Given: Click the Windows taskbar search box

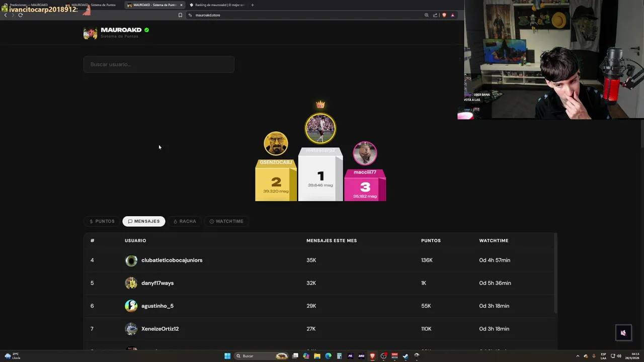Looking at the screenshot, I should [261, 356].
